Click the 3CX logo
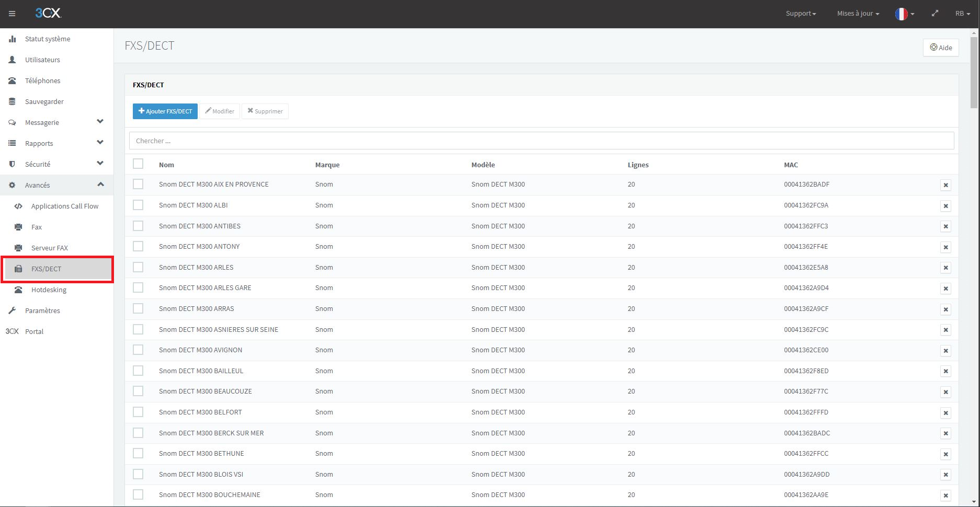The height and width of the screenshot is (507, 980). [48, 13]
